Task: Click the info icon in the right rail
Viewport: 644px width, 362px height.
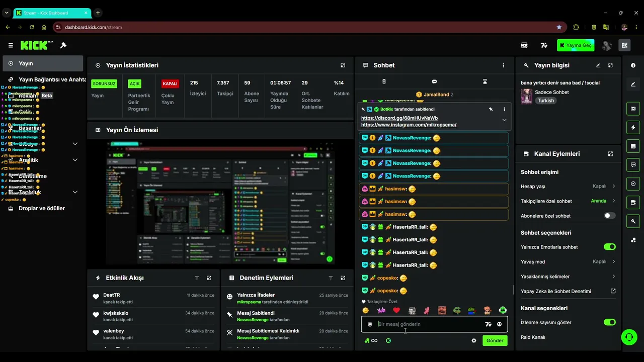Action: pos(633,65)
